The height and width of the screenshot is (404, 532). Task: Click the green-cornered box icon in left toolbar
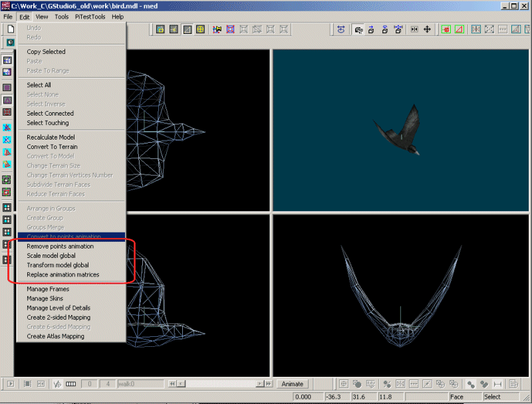pos(7,179)
